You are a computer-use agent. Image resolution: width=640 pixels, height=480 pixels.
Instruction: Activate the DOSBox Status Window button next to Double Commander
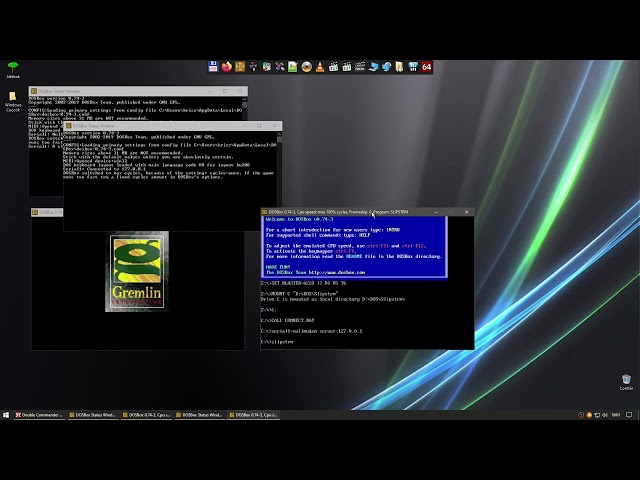point(93,415)
